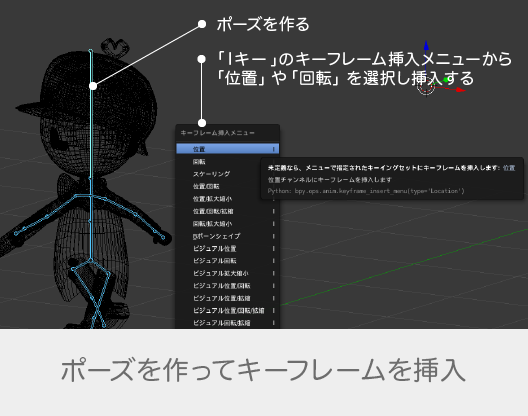Click ビジュアル位置/拡縮 menu entry
The height and width of the screenshot is (416, 528).
pyautogui.click(x=228, y=298)
